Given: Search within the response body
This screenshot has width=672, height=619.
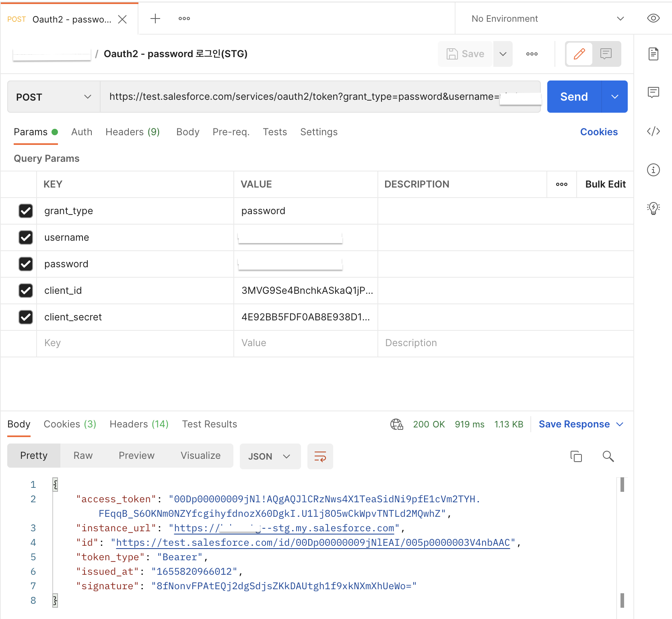Looking at the screenshot, I should (608, 456).
